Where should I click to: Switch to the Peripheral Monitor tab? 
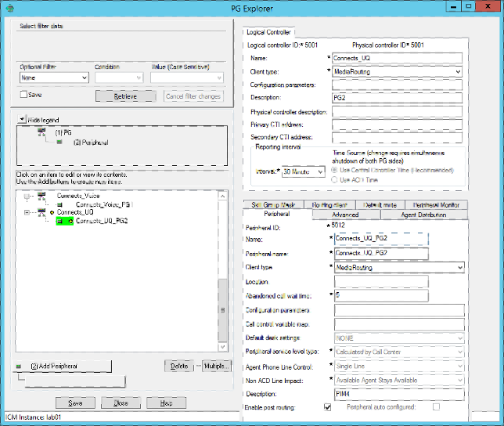(436, 205)
